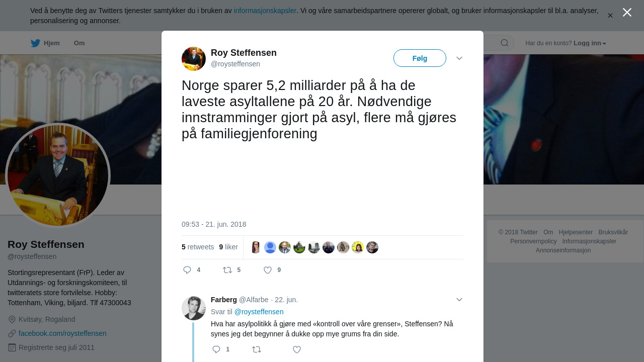Follow Roy Steffensen with Følg button
Screen dimensions: 644x362
point(420,58)
